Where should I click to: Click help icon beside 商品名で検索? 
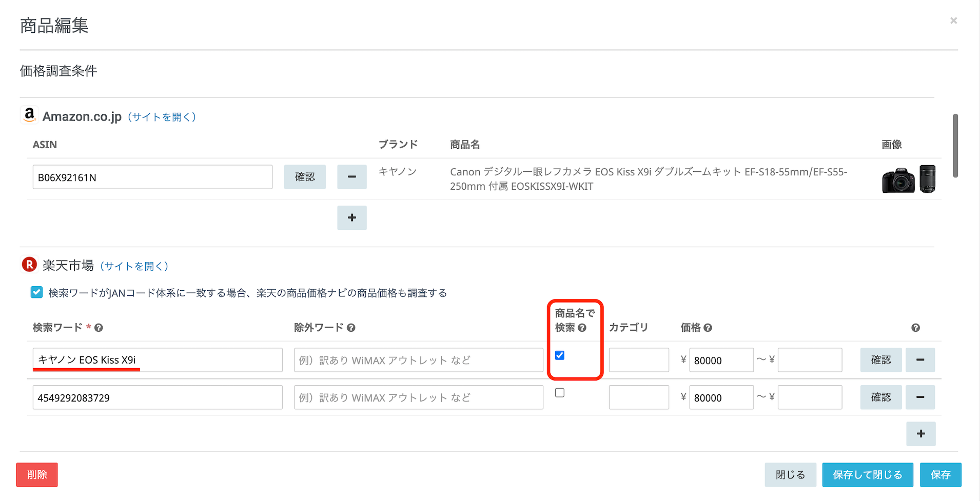point(582,328)
